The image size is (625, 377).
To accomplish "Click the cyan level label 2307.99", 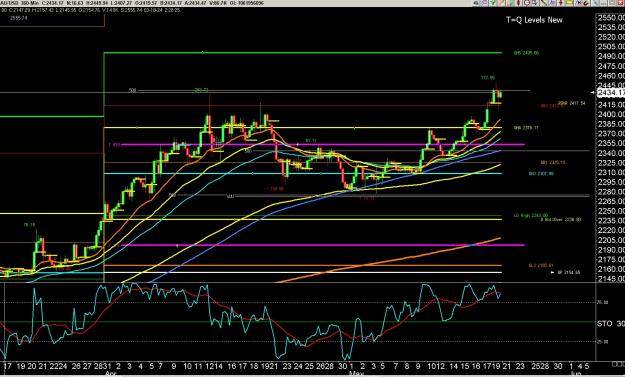I will pos(541,174).
